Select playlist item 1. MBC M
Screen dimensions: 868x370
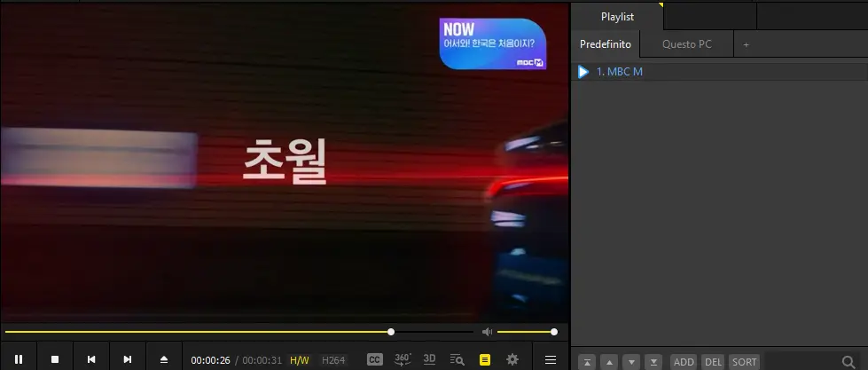click(719, 72)
